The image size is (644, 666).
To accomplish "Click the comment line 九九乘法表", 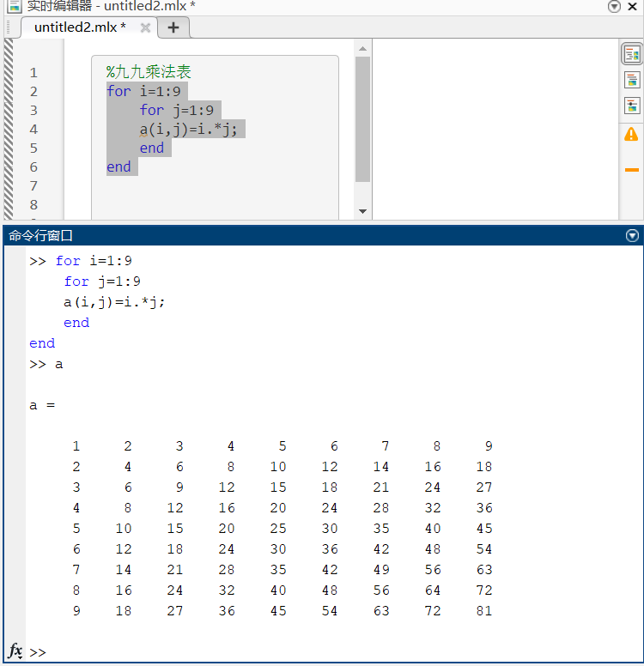I will pos(149,72).
